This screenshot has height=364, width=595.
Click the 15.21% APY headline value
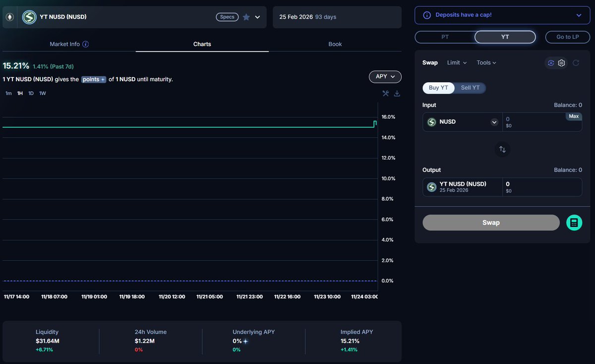click(16, 66)
